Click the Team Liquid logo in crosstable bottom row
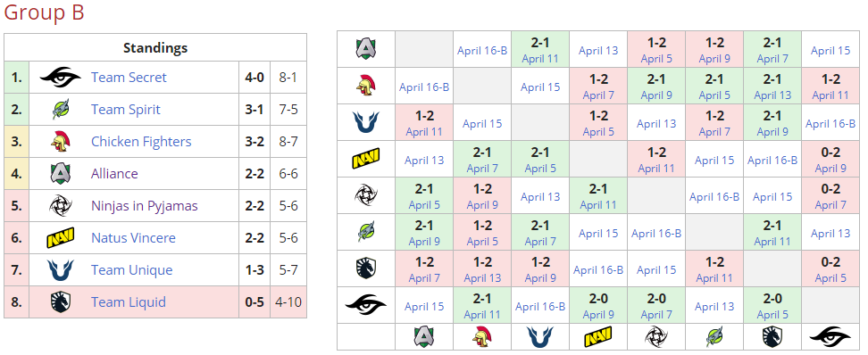This screenshot has height=355, width=868. click(772, 336)
